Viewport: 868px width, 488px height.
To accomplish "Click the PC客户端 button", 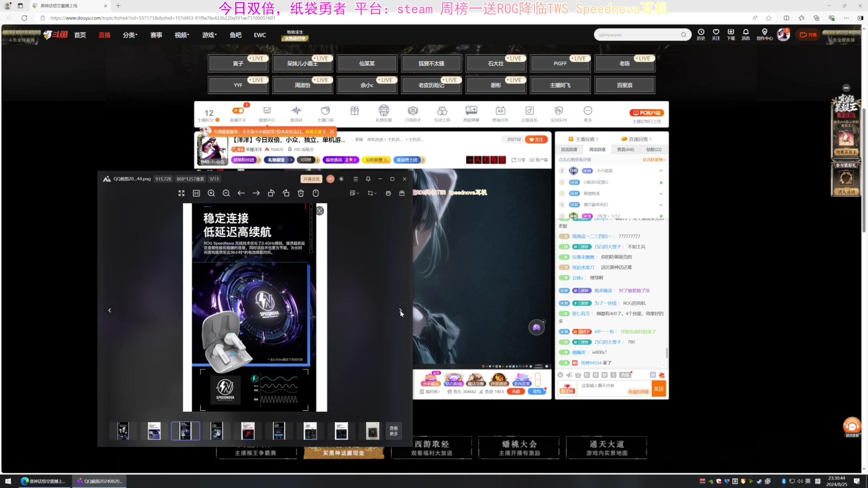I will tap(647, 113).
